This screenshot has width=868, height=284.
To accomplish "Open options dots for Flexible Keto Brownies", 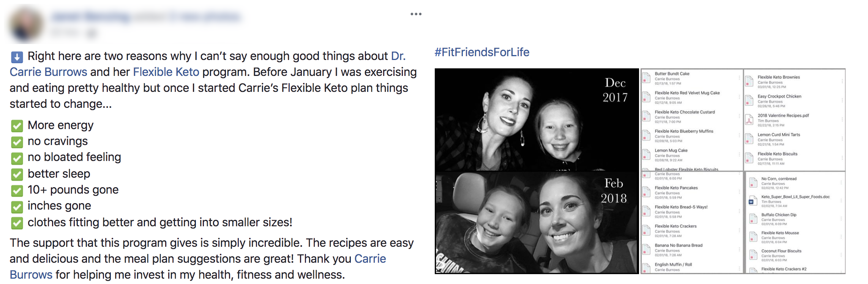I will (842, 81).
